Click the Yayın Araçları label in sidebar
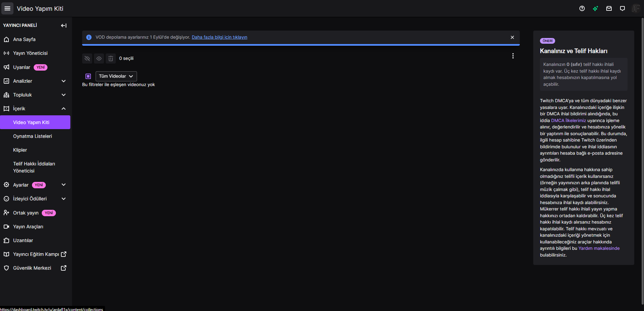 coord(28,227)
